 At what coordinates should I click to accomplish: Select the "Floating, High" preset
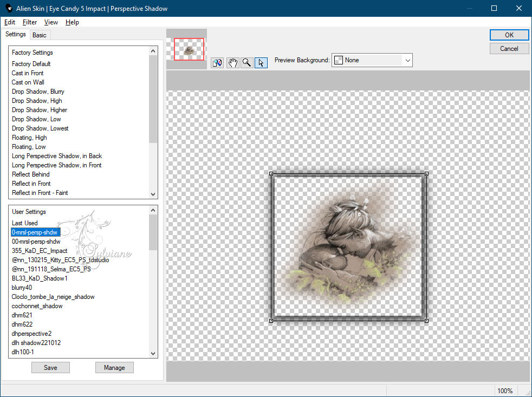coord(29,138)
